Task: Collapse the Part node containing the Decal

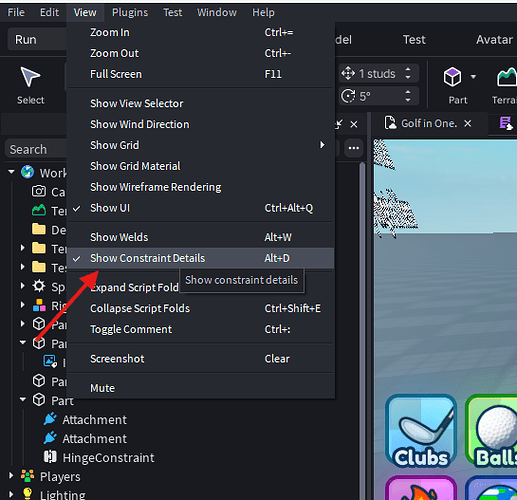Action: click(x=23, y=342)
